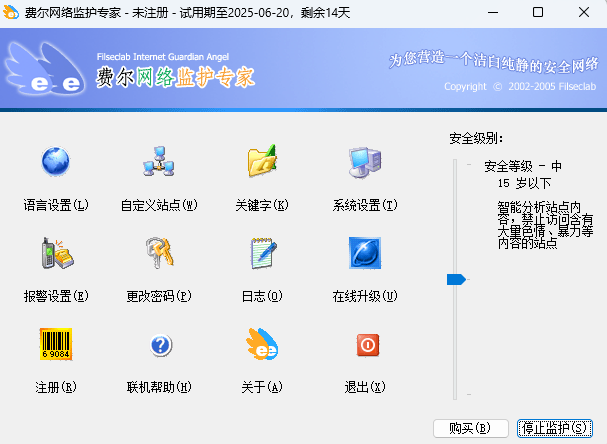Open Alarm Settings phone icon (报警设置)
This screenshot has height=444, width=607.
coord(57,253)
